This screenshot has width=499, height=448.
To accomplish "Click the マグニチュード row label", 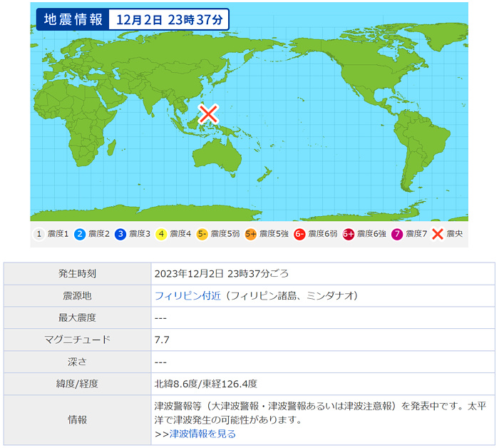I will (x=77, y=340).
